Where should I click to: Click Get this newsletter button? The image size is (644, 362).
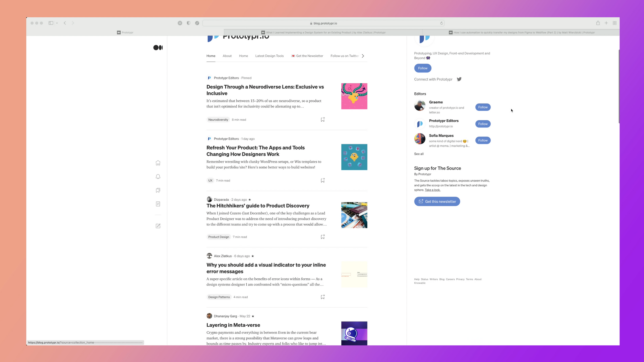pyautogui.click(x=437, y=201)
